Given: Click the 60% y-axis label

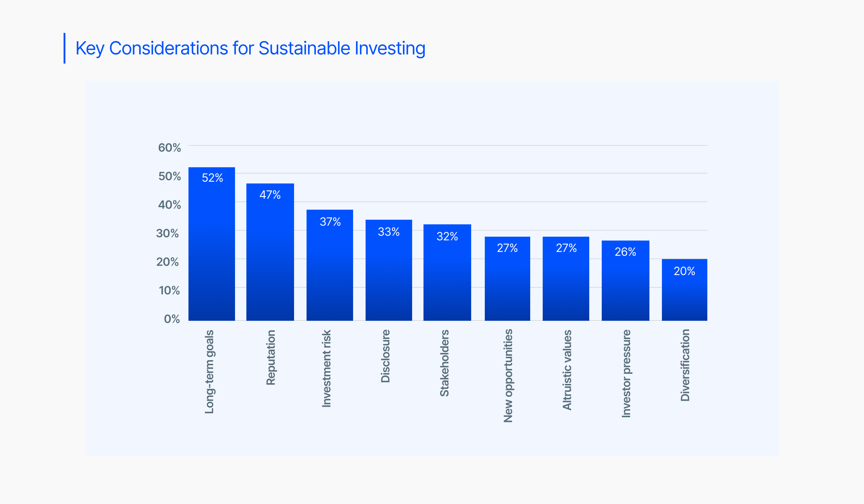Looking at the screenshot, I should pyautogui.click(x=169, y=148).
